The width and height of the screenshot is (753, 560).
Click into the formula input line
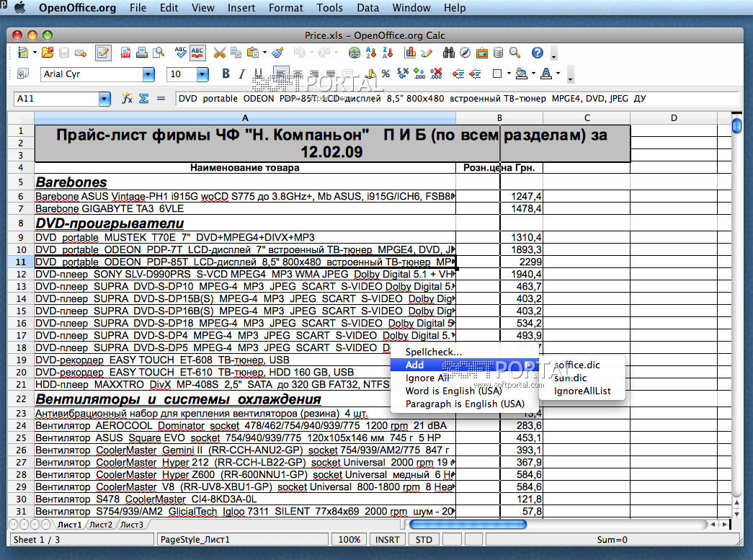point(457,99)
